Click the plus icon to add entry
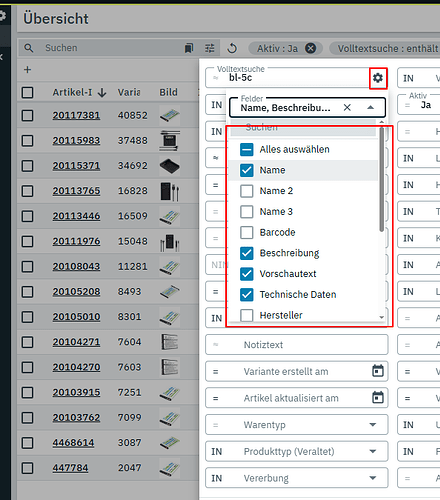Viewport: 440px width, 500px height. point(28,70)
